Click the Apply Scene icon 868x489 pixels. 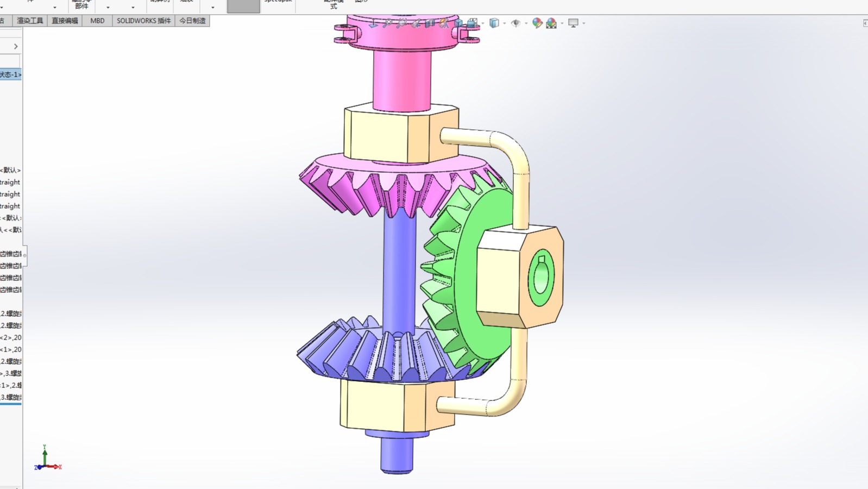(551, 23)
